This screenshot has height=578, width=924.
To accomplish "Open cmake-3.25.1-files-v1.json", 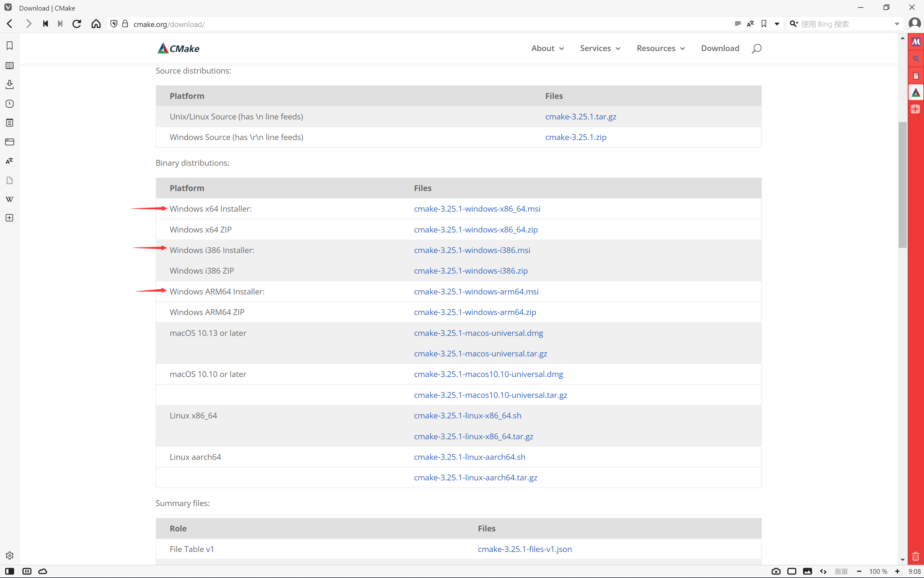I will click(x=525, y=549).
